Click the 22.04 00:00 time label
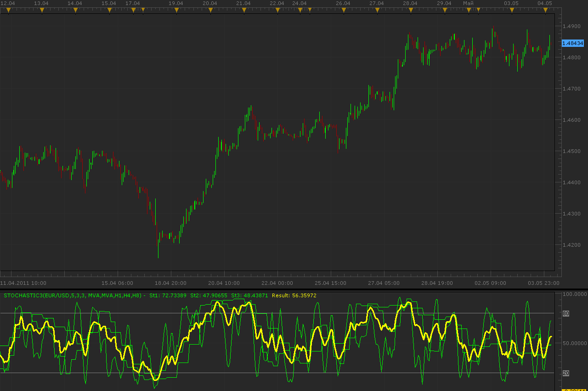Image resolution: width=588 pixels, height=391 pixels. coord(277,283)
